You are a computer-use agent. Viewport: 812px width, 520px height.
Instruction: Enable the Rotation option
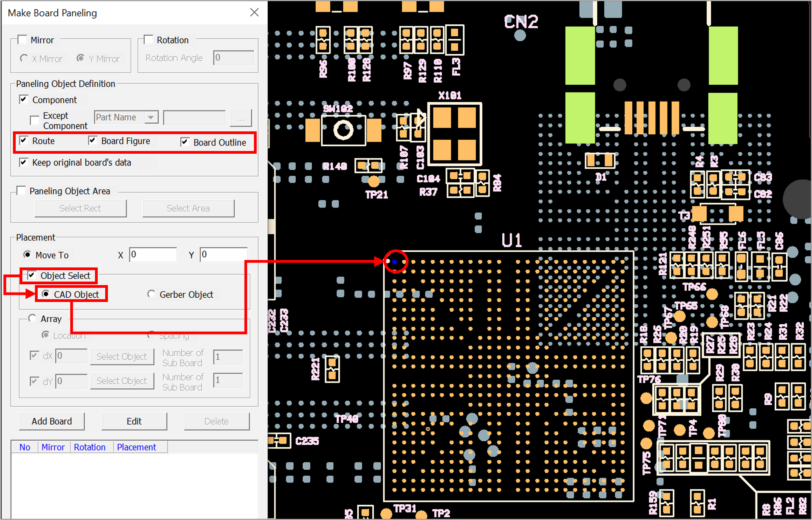[148, 39]
